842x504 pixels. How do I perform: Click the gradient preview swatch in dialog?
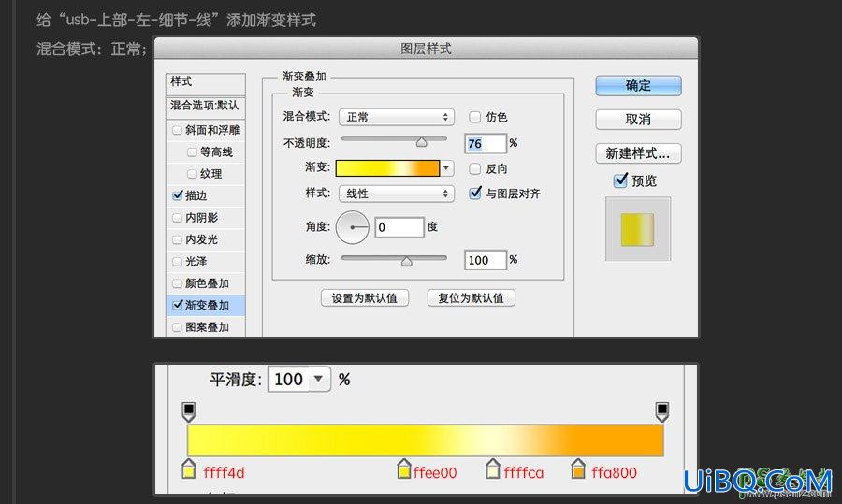pos(387,168)
